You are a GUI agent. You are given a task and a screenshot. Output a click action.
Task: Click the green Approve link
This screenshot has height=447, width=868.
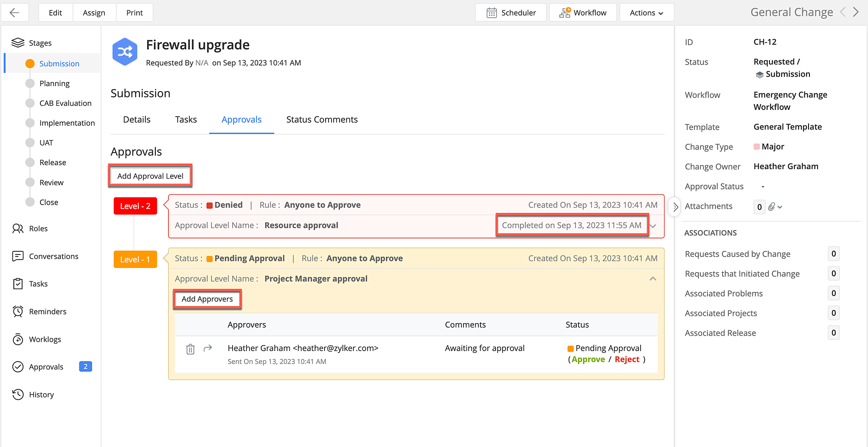point(588,359)
